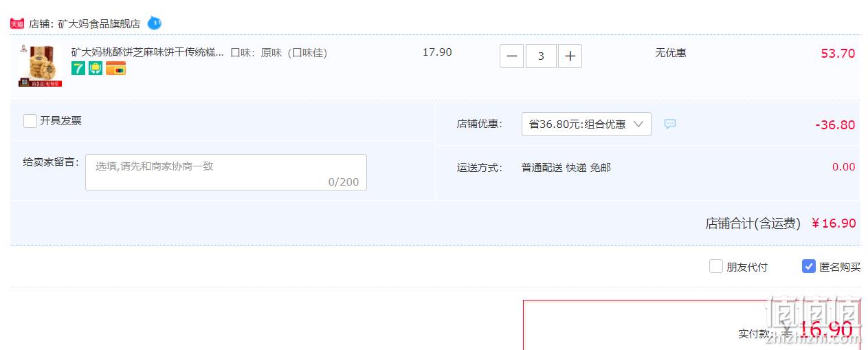Click the green guarantee badge icon
Screen dimensions: 868x350
(96, 68)
